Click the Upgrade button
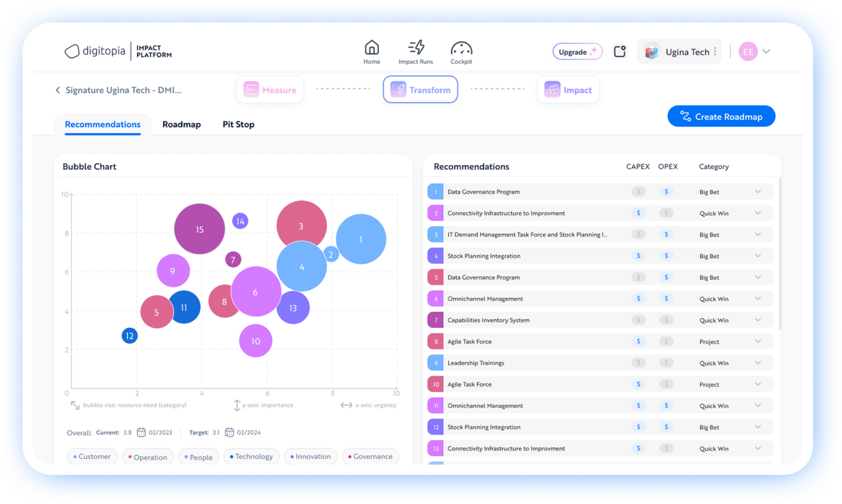 point(577,52)
